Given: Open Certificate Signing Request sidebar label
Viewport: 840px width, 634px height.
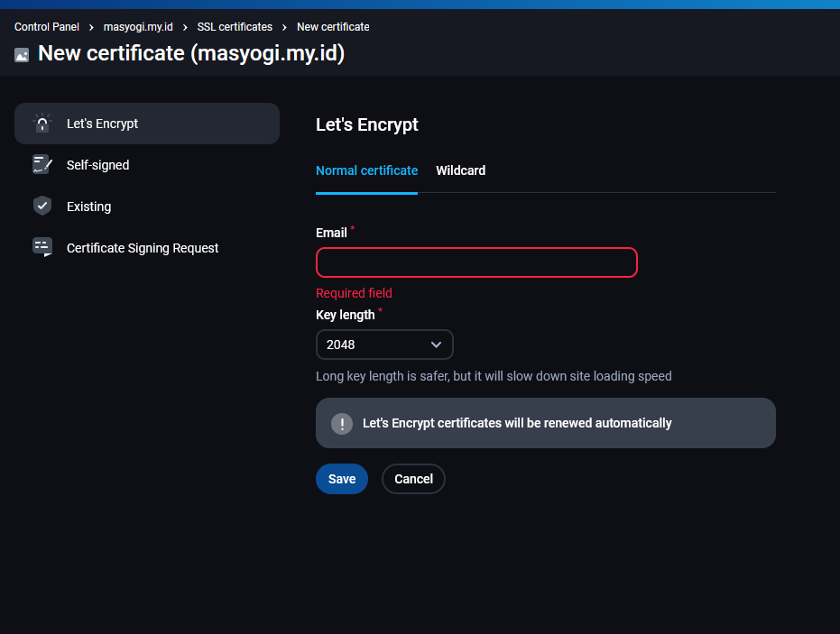Looking at the screenshot, I should (143, 248).
